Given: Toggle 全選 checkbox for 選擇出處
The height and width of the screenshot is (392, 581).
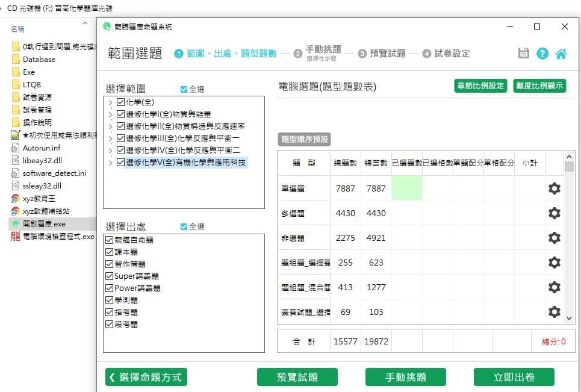Looking at the screenshot, I should tap(184, 227).
